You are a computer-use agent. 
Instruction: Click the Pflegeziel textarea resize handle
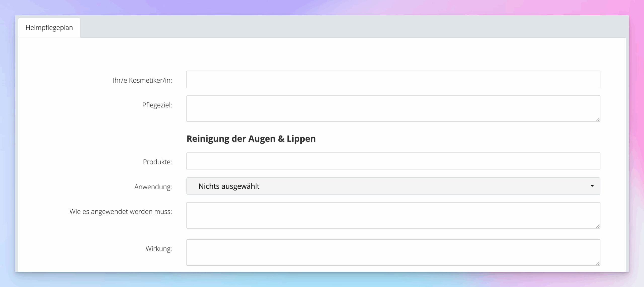pyautogui.click(x=598, y=119)
